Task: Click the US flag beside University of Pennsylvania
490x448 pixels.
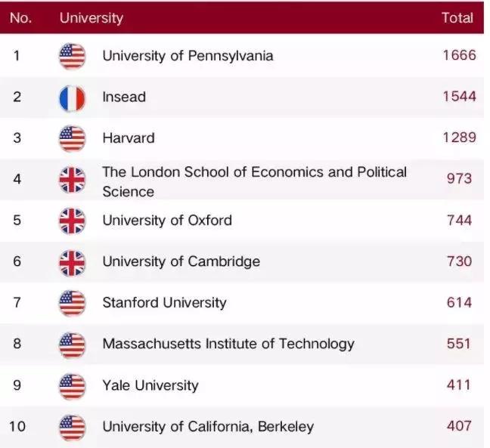Action: click(73, 57)
